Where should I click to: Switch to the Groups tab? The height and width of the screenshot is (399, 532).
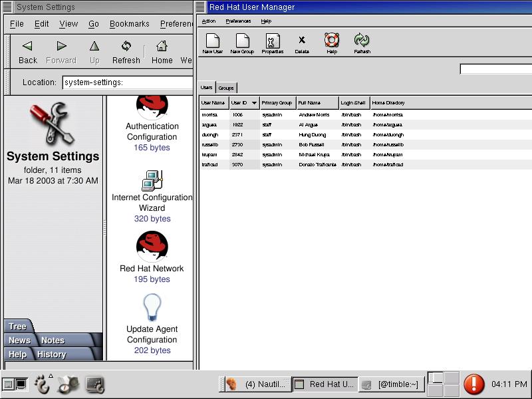tap(226, 88)
